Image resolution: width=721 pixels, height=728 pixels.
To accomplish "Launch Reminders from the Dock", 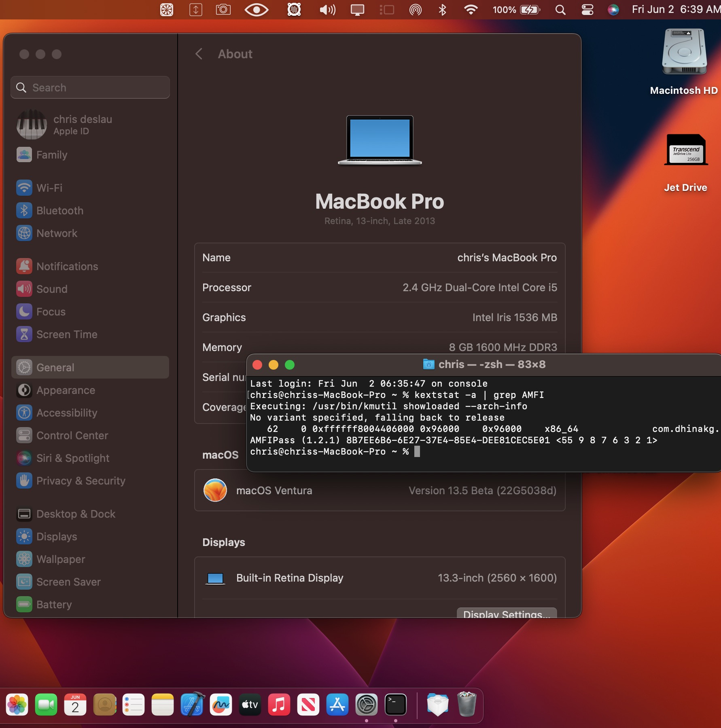I will (134, 705).
